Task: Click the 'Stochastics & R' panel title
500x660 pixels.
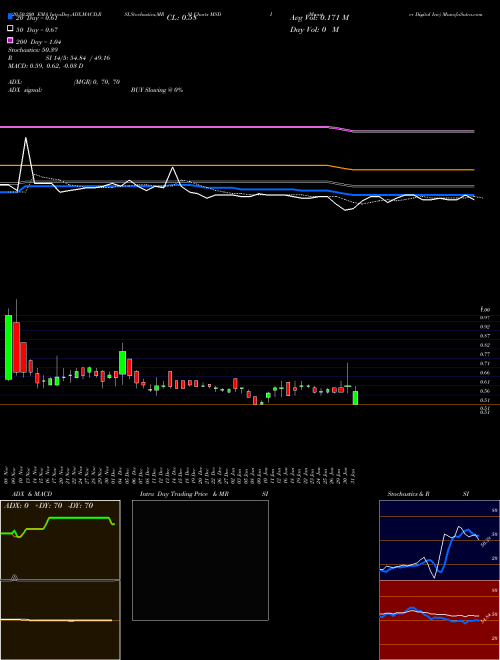Action: click(x=408, y=494)
